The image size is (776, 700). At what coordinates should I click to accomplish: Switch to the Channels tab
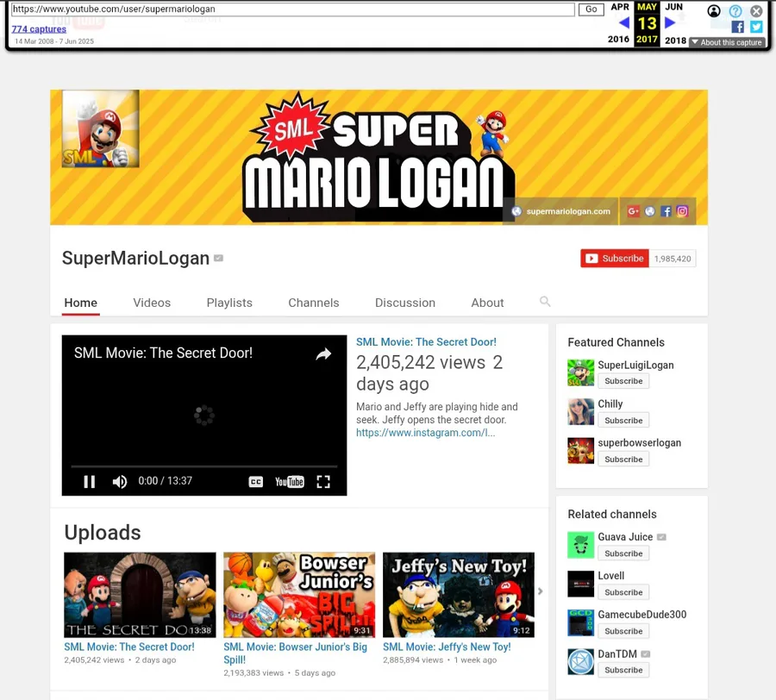pyautogui.click(x=314, y=303)
